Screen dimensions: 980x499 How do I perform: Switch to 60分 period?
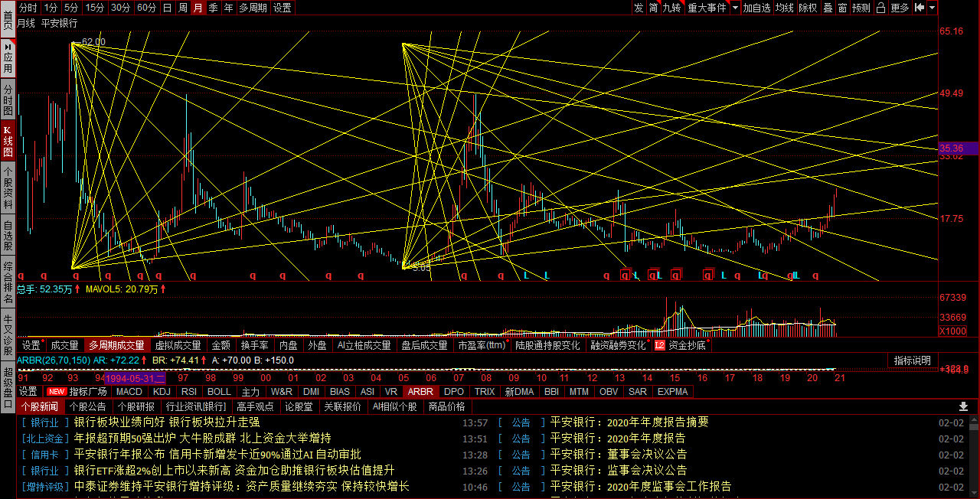pyautogui.click(x=146, y=8)
